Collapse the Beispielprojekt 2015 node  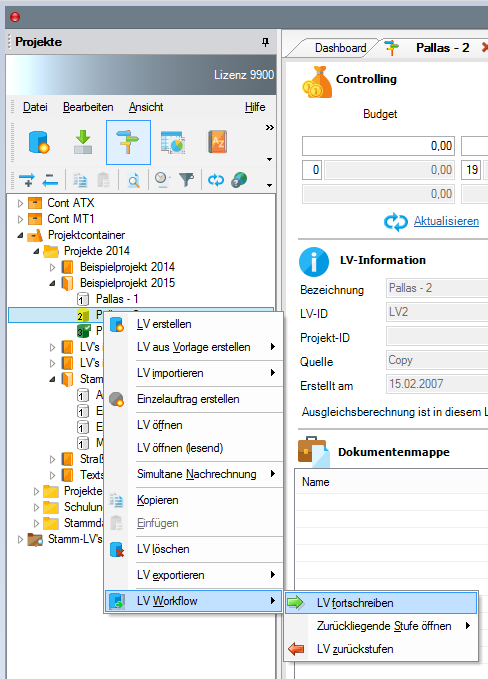52,283
